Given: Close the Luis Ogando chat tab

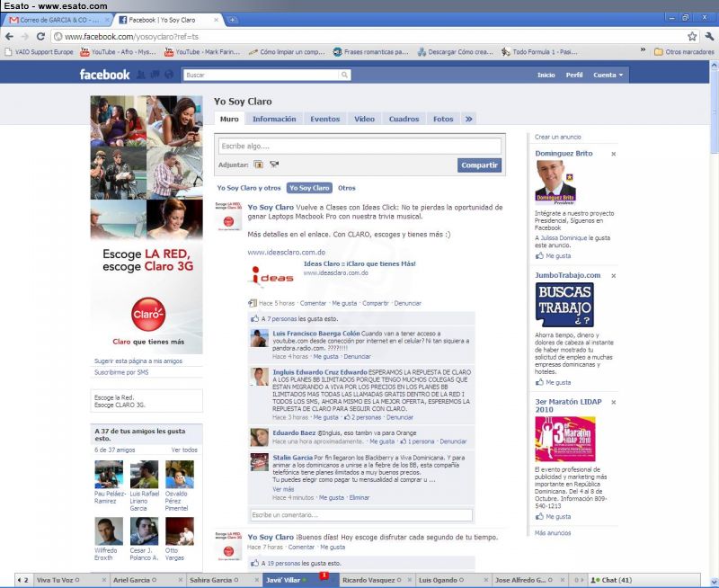Looking at the screenshot, I should [486, 580].
